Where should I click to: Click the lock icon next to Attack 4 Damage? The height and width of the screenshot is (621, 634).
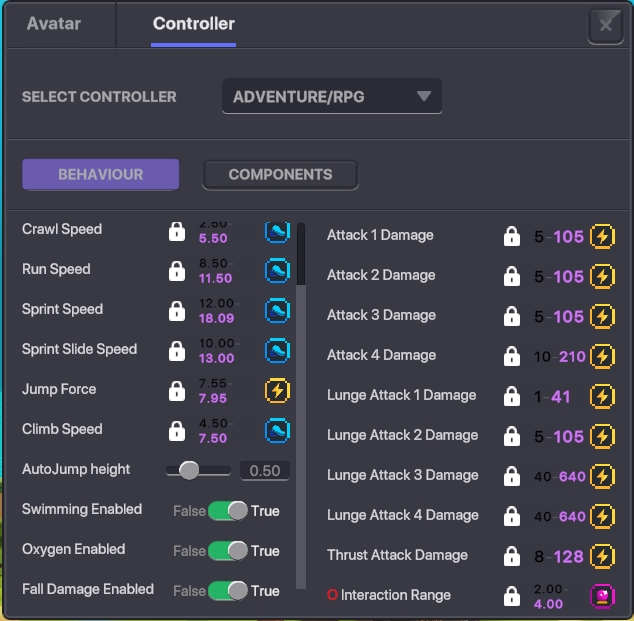coord(511,356)
